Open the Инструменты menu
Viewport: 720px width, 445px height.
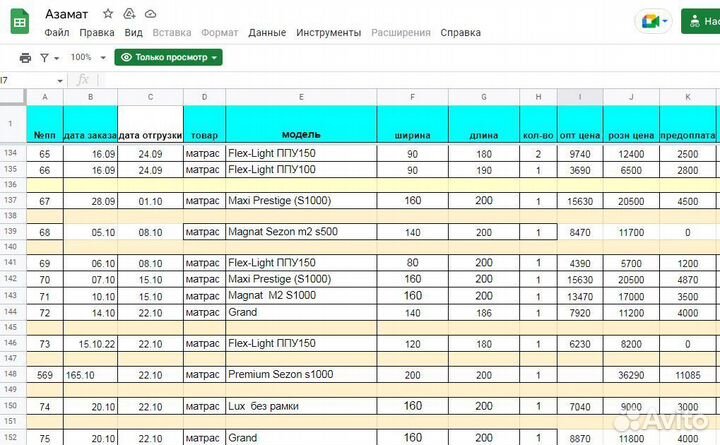328,33
